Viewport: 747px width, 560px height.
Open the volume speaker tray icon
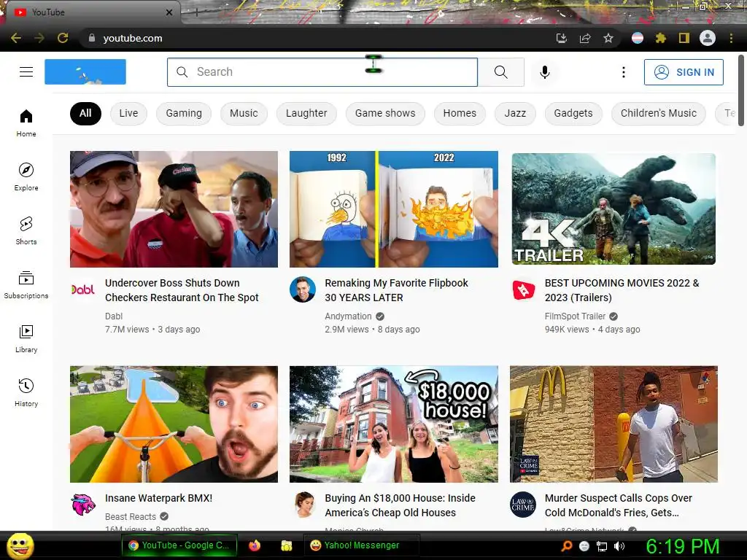click(619, 546)
